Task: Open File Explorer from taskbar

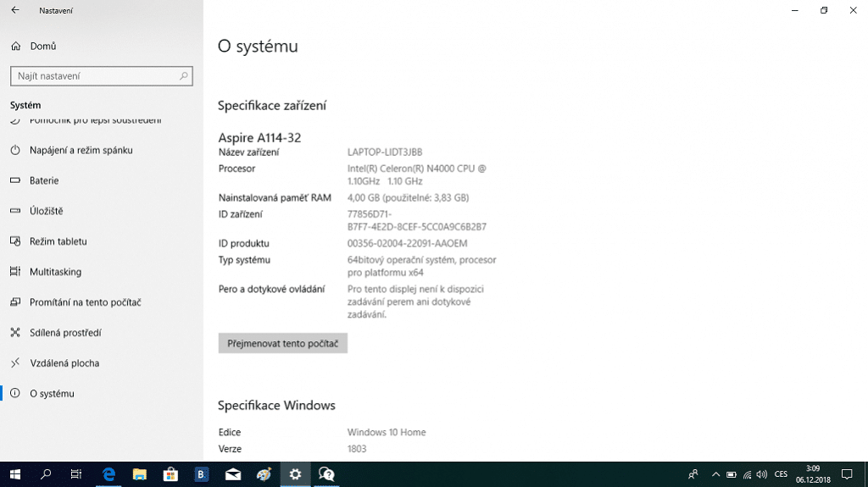Action: coord(140,474)
